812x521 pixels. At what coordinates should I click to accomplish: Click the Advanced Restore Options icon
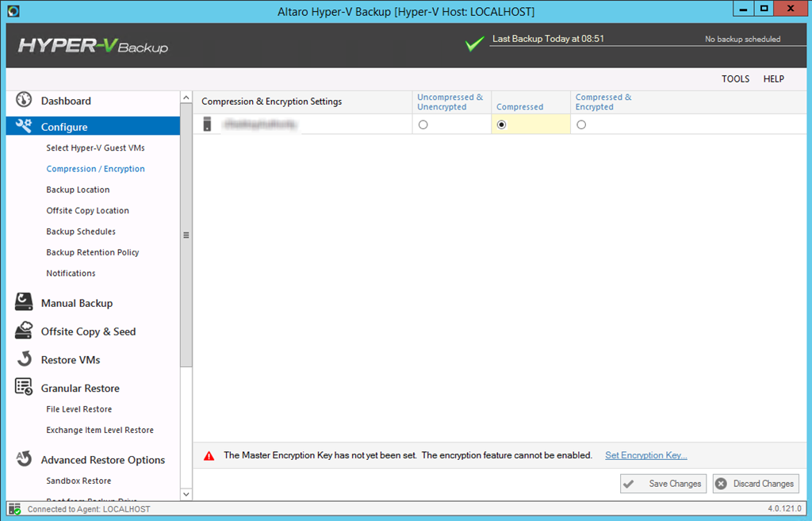[x=24, y=458]
